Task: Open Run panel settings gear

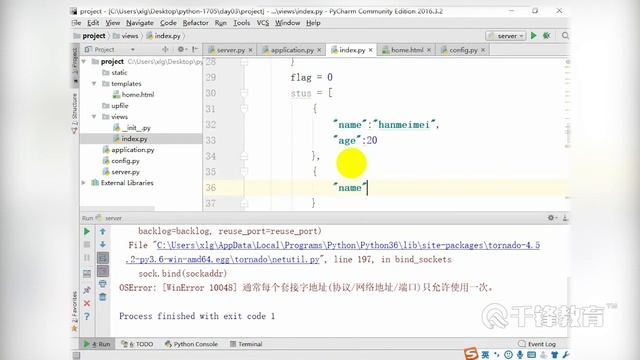Action: coord(551,218)
